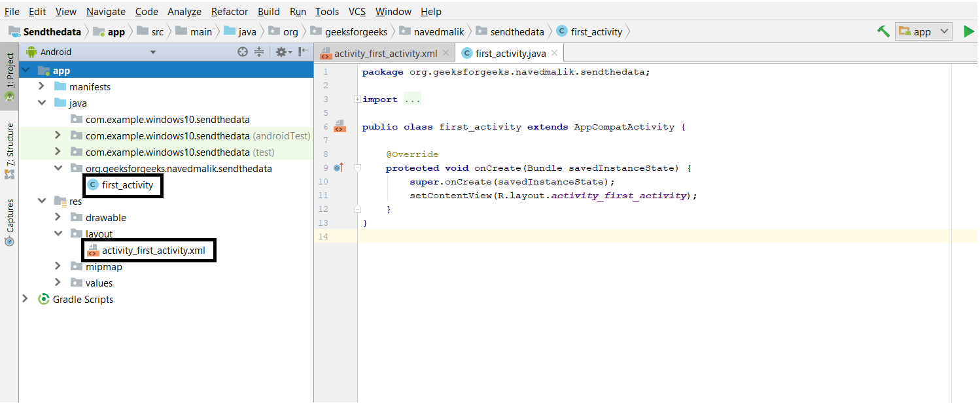Click the main breadcrumb folder
The width and height of the screenshot is (980, 403).
[195, 31]
